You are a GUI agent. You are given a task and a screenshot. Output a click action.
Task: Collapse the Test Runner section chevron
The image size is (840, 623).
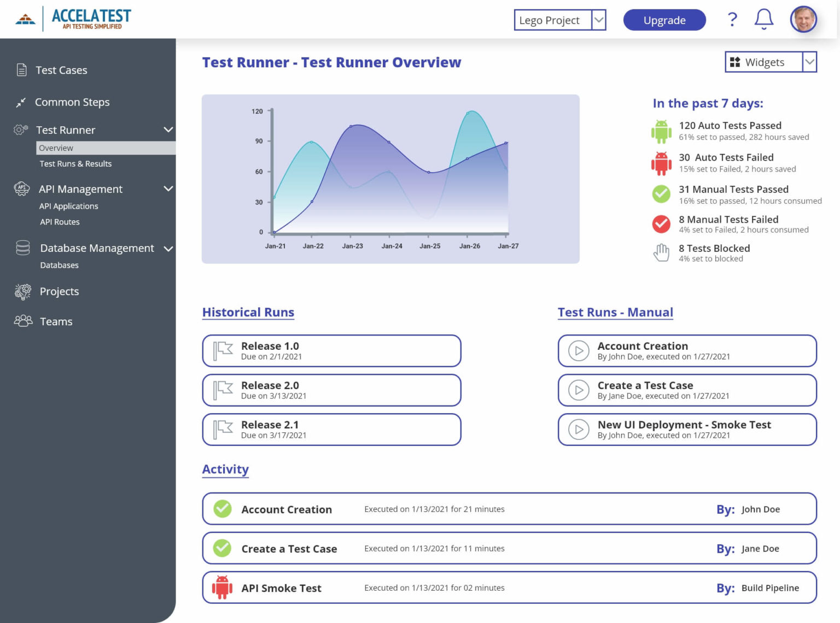tap(168, 130)
